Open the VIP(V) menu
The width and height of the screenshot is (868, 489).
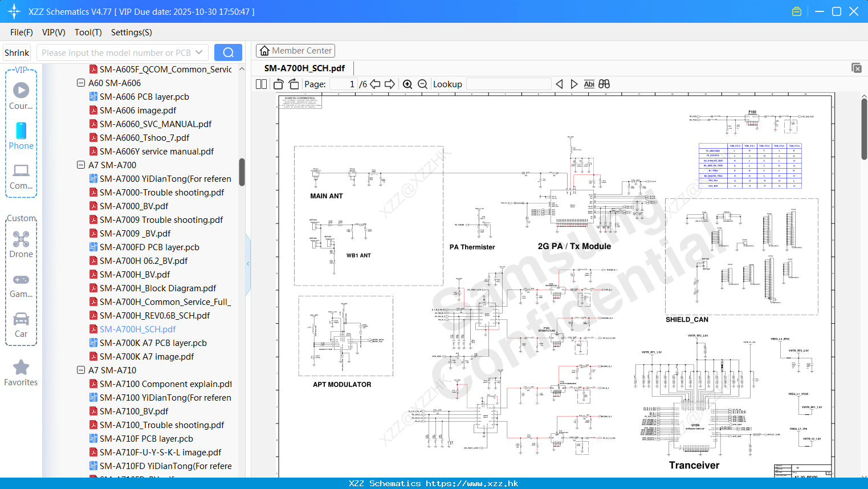tap(54, 32)
